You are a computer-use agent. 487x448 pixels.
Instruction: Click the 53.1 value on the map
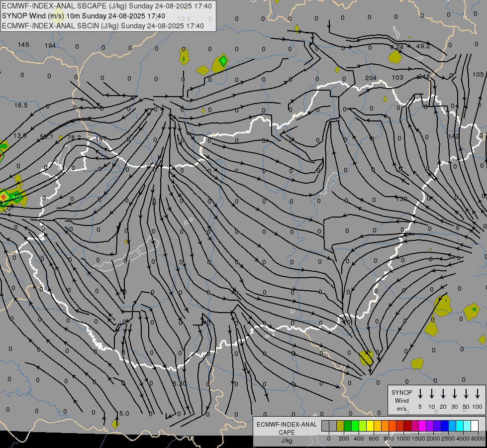pos(46,137)
